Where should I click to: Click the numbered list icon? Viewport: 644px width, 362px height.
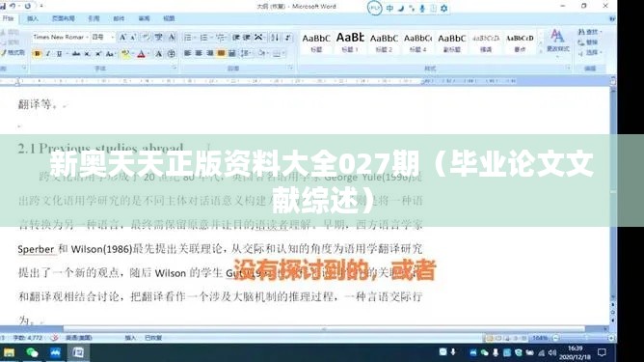203,38
